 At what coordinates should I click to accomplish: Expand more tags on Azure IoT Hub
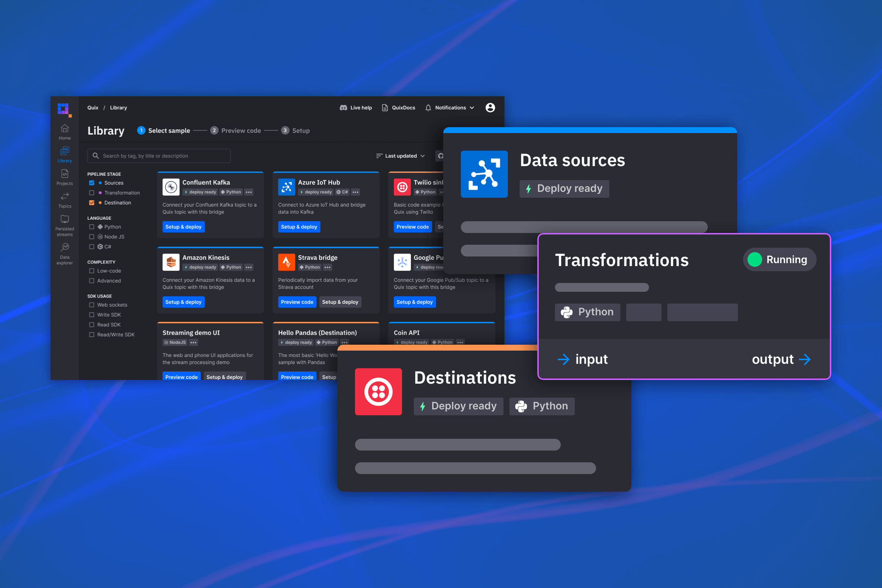[355, 192]
